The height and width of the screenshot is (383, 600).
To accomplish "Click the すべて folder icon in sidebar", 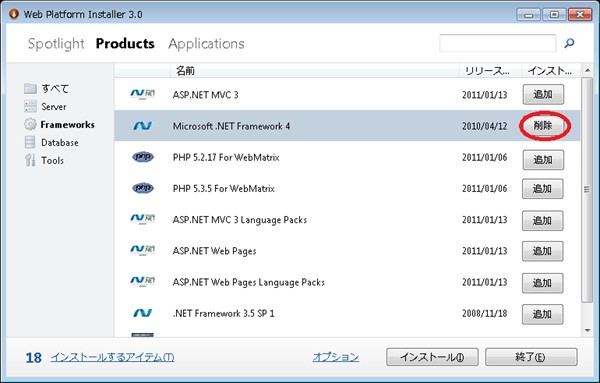I will pos(30,88).
